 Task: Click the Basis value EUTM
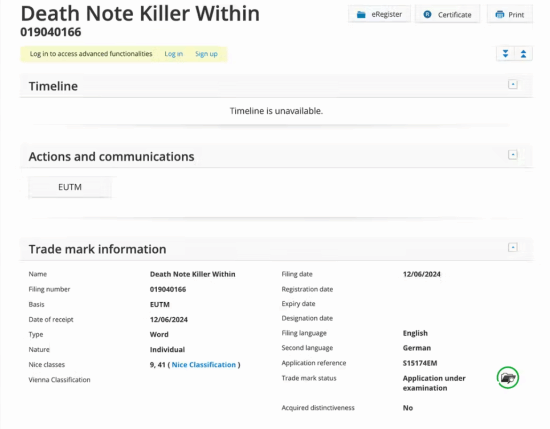160,304
